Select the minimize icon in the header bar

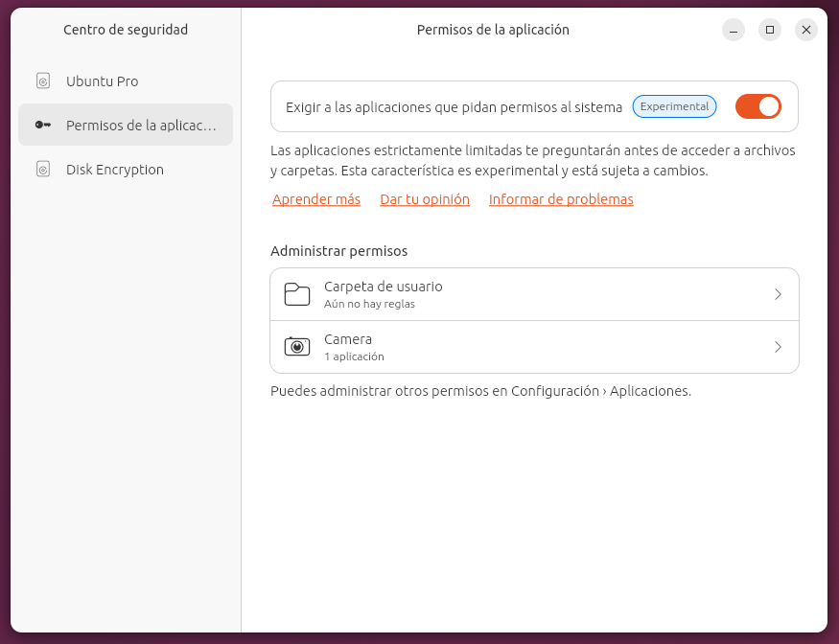pos(733,30)
